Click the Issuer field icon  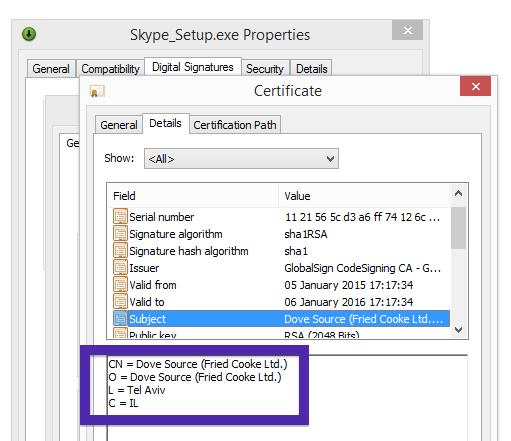point(120,267)
